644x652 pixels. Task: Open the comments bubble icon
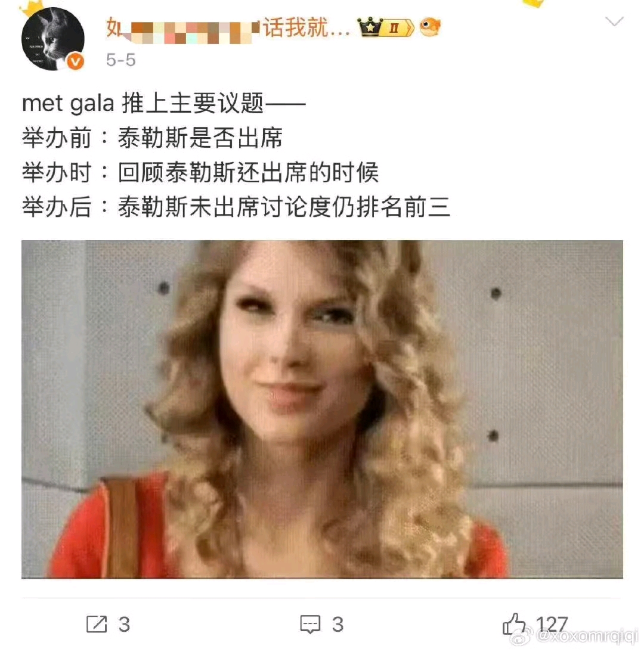pos(310,624)
